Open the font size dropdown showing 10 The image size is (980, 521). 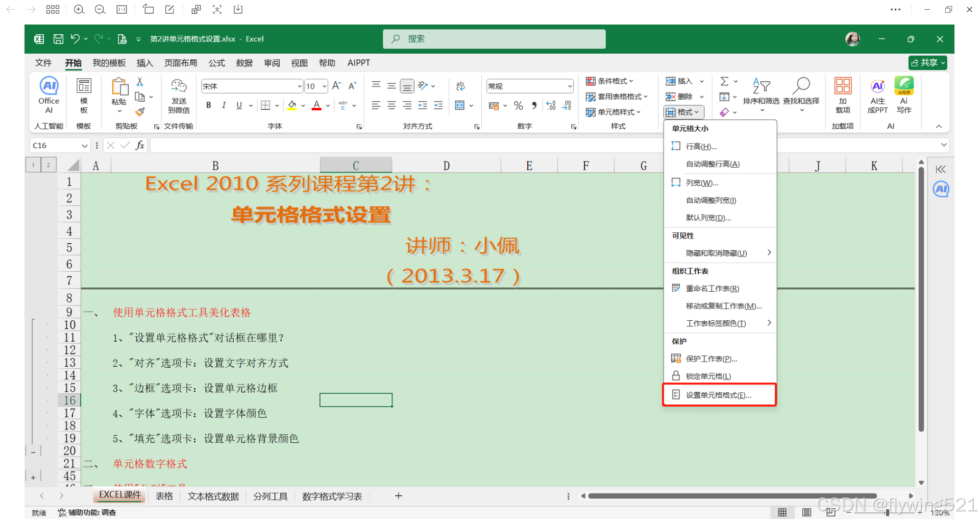(316, 86)
